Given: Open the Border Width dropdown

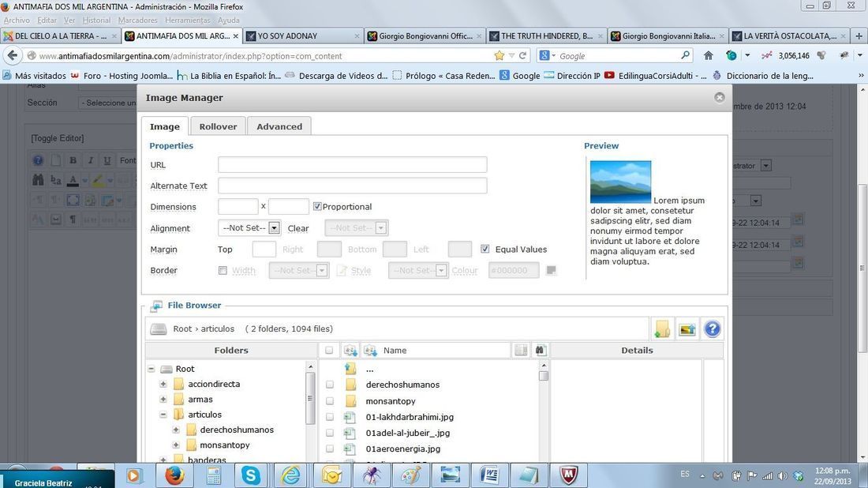Looking at the screenshot, I should pos(299,270).
